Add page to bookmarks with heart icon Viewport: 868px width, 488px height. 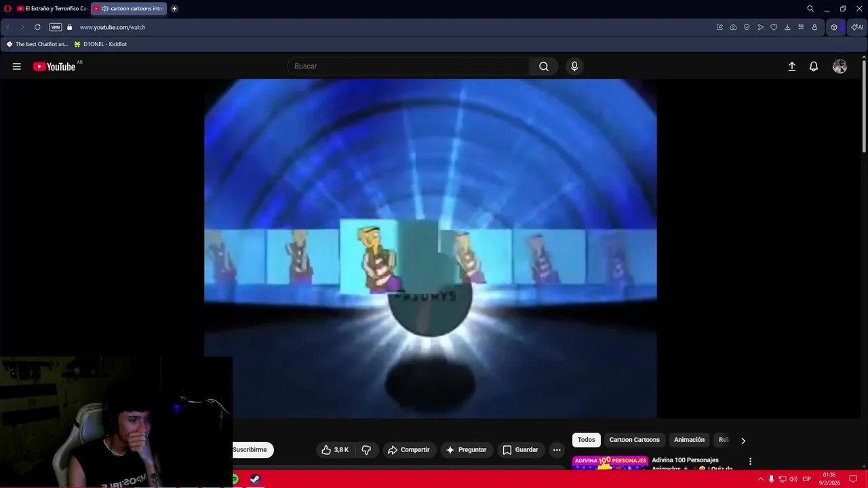[774, 27]
